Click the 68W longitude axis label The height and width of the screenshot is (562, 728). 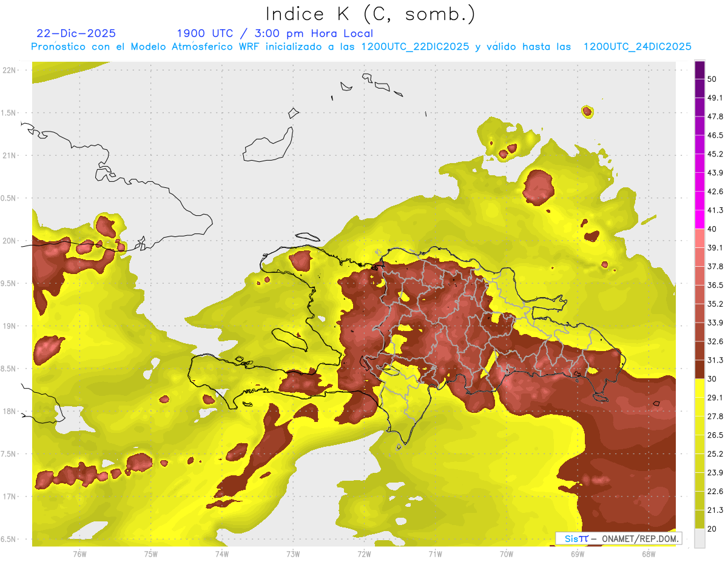[x=649, y=554]
